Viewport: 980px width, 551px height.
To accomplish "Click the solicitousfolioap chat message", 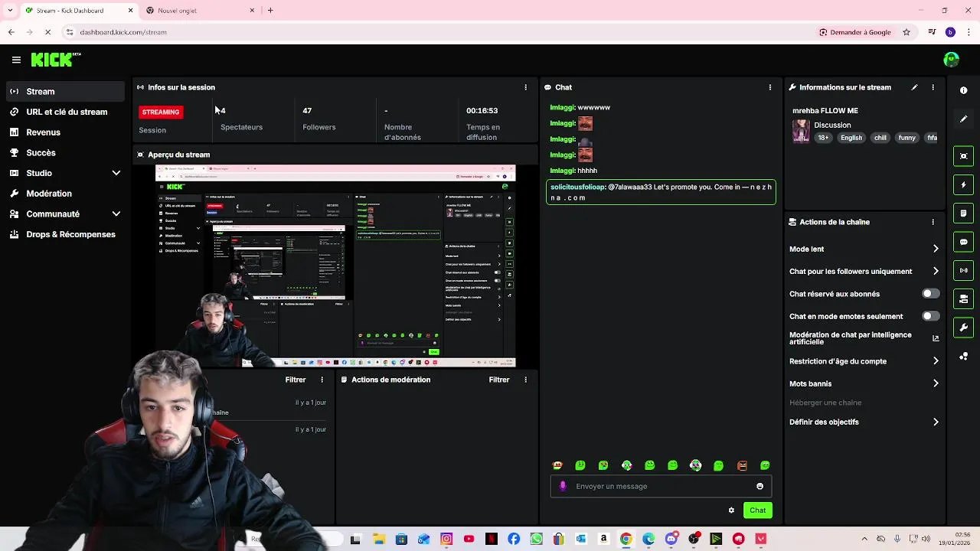I will [x=661, y=192].
